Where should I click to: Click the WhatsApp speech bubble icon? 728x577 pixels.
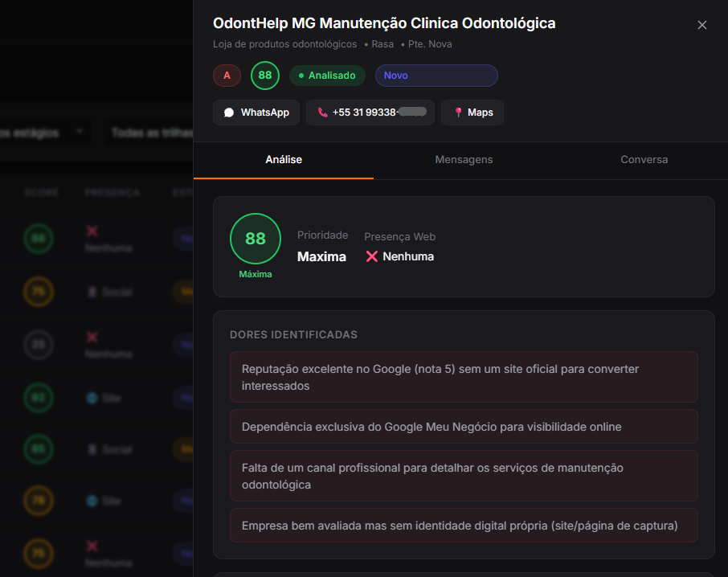(229, 113)
